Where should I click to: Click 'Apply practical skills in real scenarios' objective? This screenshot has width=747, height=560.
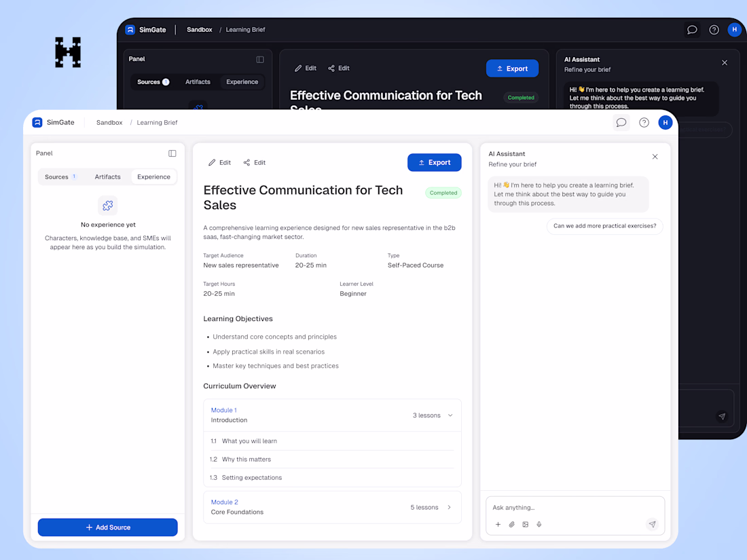pos(268,352)
